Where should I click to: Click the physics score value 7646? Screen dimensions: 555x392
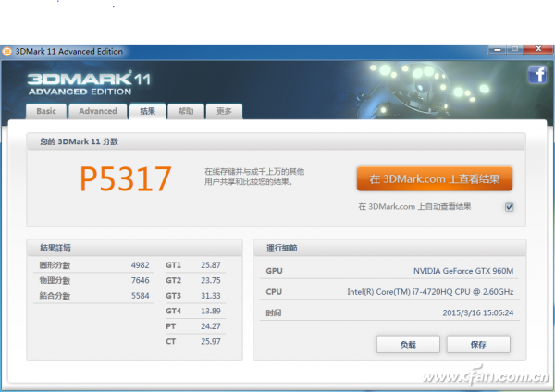141,280
